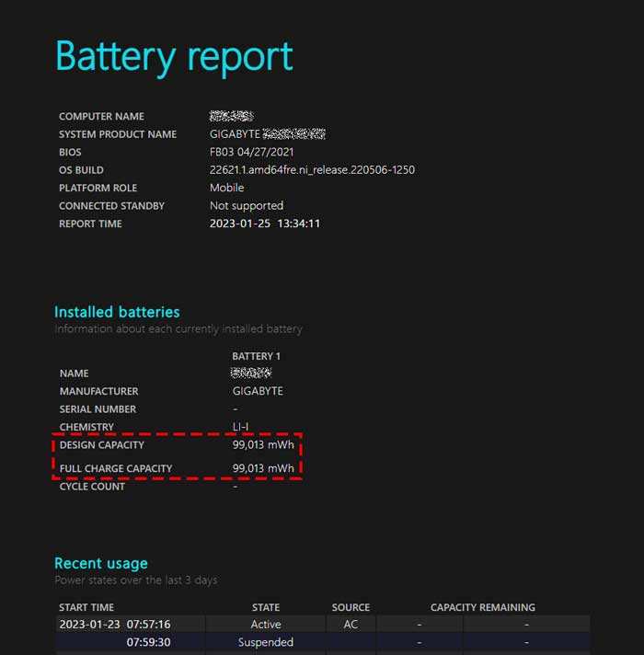This screenshot has width=644, height=655.
Task: Select the 'SYSTEM PRODUCT NAME' label
Action: coord(118,134)
